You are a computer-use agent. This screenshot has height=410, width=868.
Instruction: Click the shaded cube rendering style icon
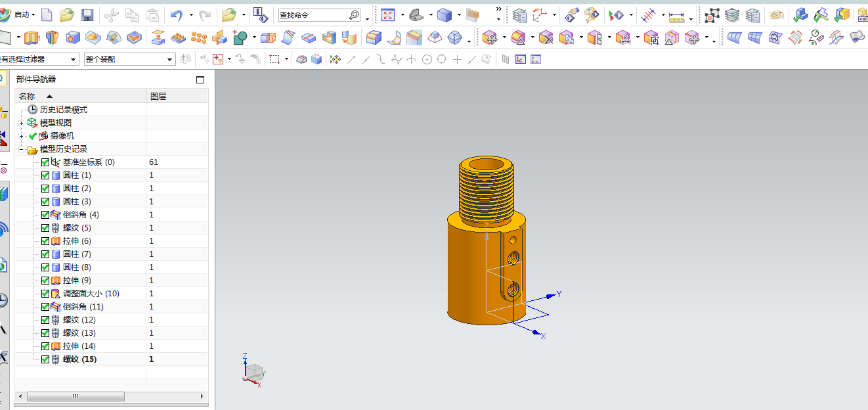point(445,14)
